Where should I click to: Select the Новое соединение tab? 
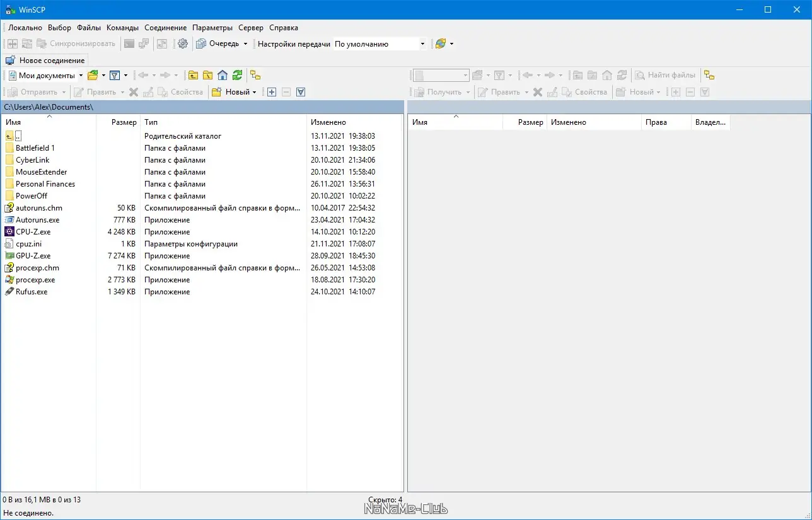click(45, 61)
